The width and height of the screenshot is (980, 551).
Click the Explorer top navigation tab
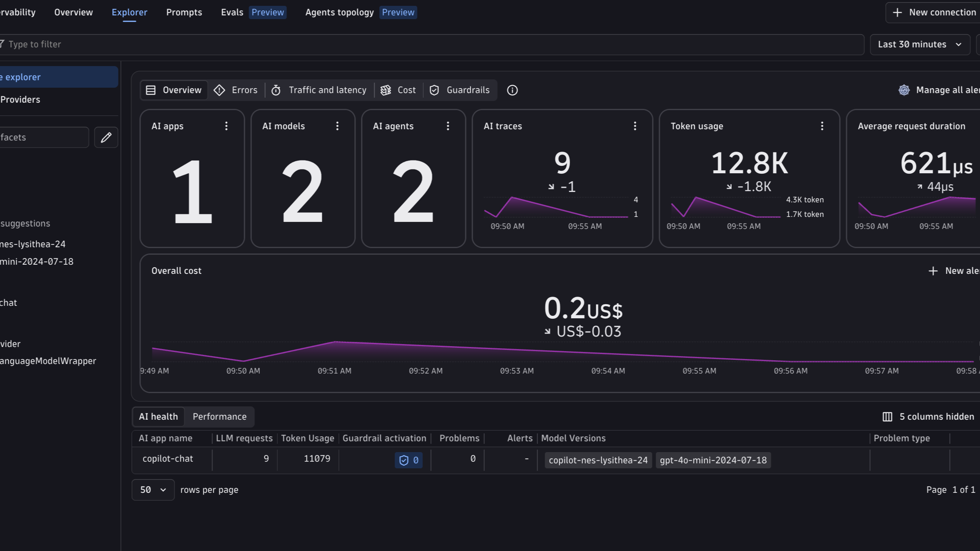pos(129,12)
